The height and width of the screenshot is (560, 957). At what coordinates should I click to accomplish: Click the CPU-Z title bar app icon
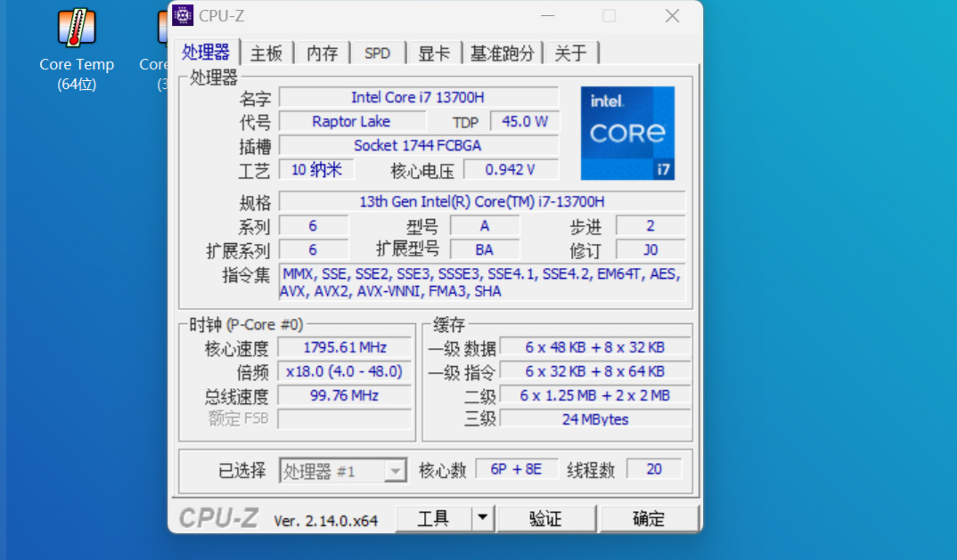tap(183, 15)
